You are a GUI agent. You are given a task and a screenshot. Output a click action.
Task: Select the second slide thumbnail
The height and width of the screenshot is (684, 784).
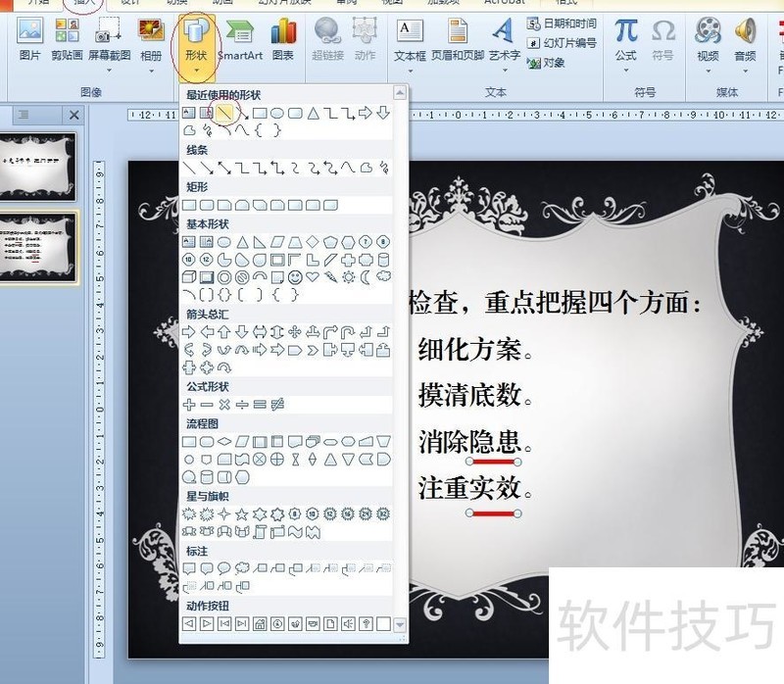pos(38,247)
